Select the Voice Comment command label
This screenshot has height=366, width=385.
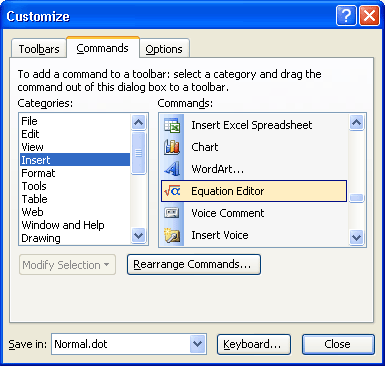coord(228,213)
